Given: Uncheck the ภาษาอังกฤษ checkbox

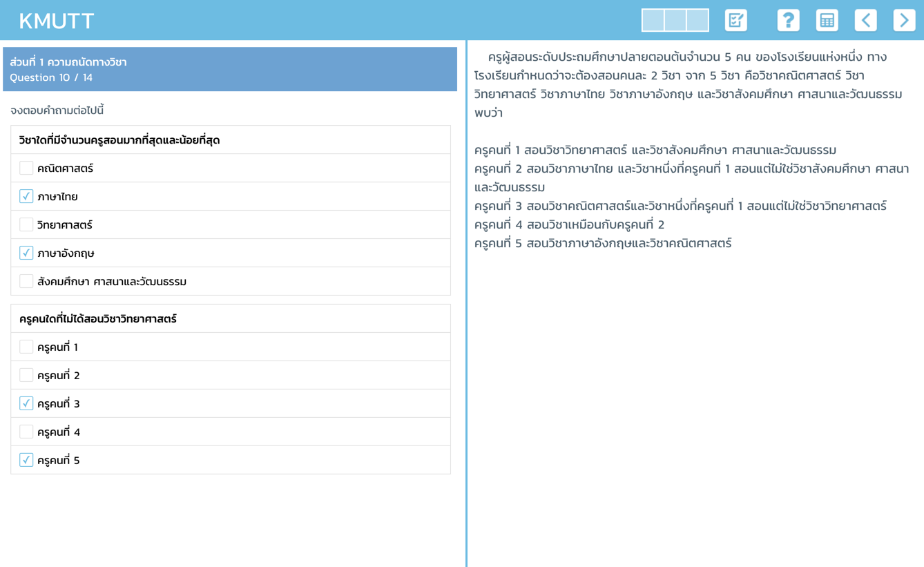Looking at the screenshot, I should coord(26,253).
